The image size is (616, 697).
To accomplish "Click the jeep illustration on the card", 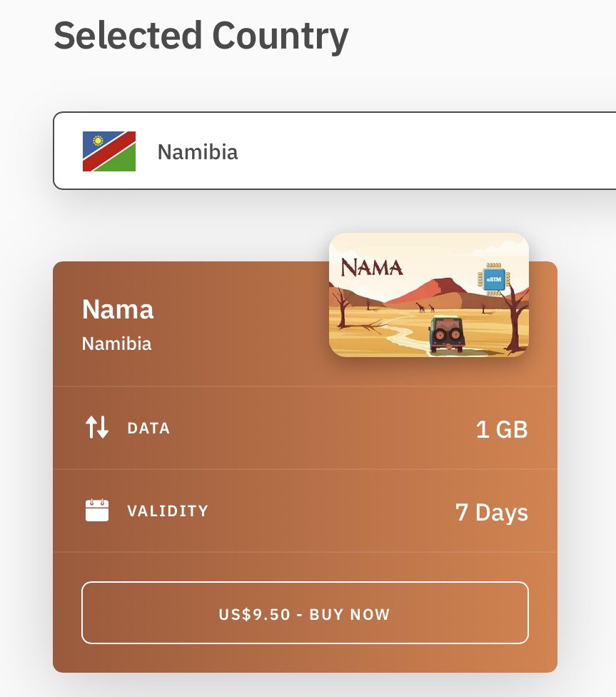I will [447, 334].
